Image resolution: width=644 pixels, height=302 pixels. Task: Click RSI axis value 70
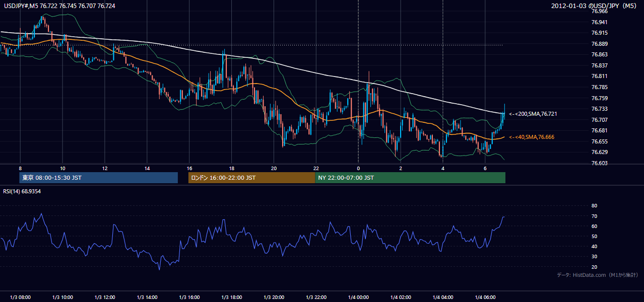[x=594, y=216]
